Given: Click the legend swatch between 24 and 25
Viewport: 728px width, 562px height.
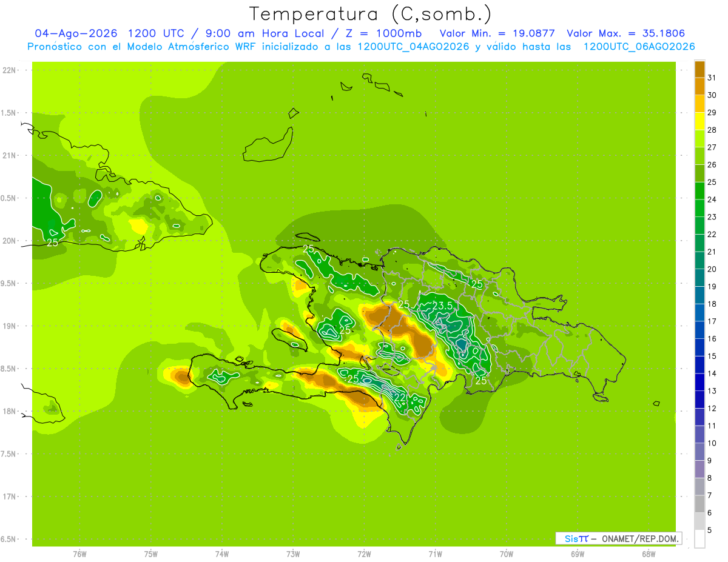Looking at the screenshot, I should [x=699, y=191].
